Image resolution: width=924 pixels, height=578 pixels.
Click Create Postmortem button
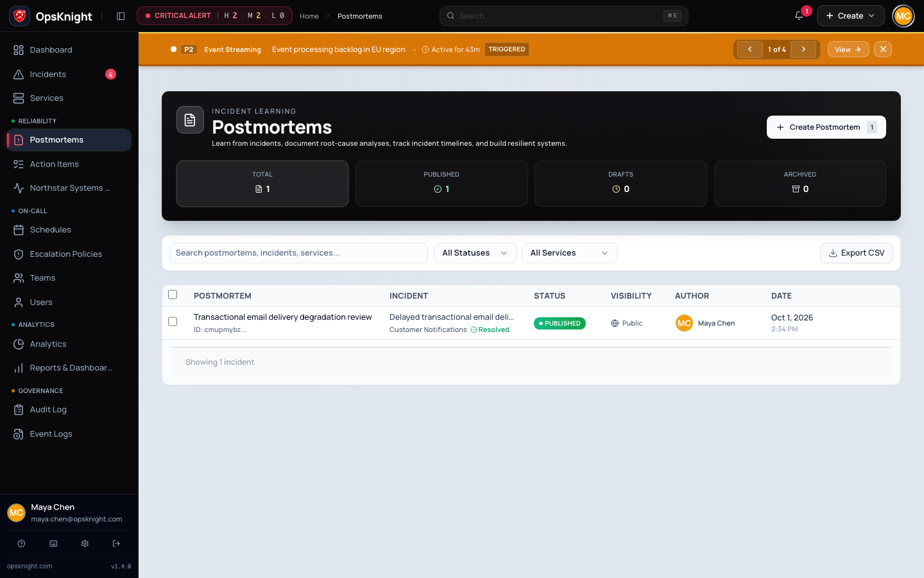[826, 127]
